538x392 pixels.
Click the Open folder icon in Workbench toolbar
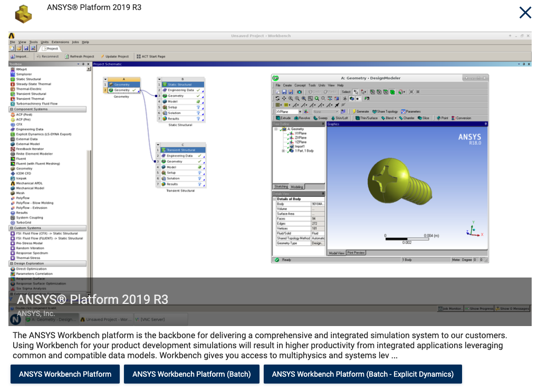click(19, 49)
